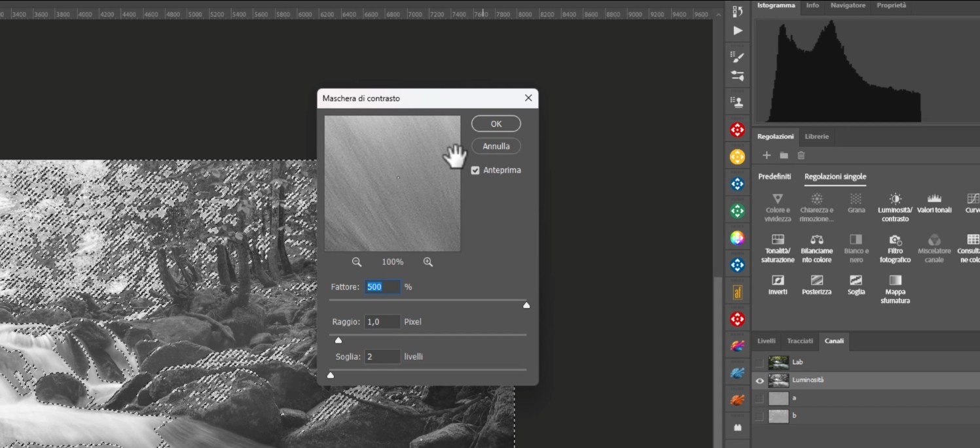
Task: Click the zoom out magnifier under preview
Action: 357,262
